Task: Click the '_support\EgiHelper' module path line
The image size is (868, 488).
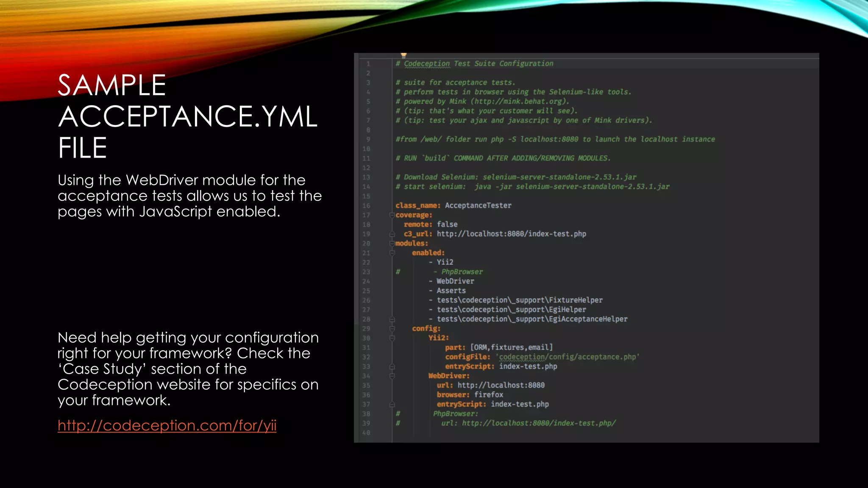Action: pos(507,310)
